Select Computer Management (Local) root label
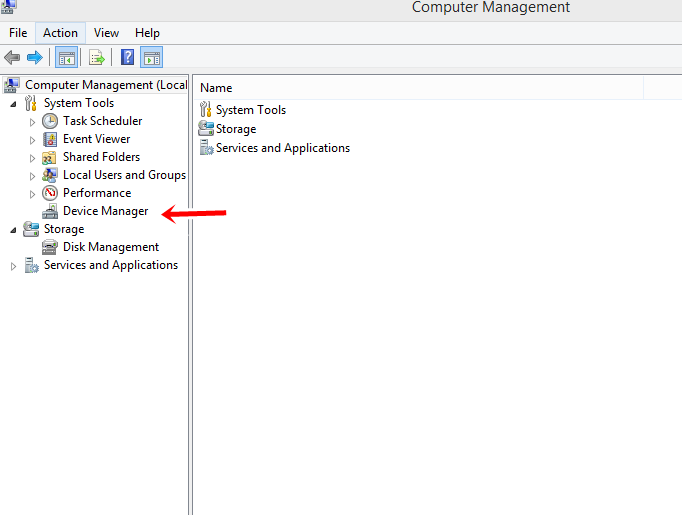The image size is (682, 515). point(106,85)
